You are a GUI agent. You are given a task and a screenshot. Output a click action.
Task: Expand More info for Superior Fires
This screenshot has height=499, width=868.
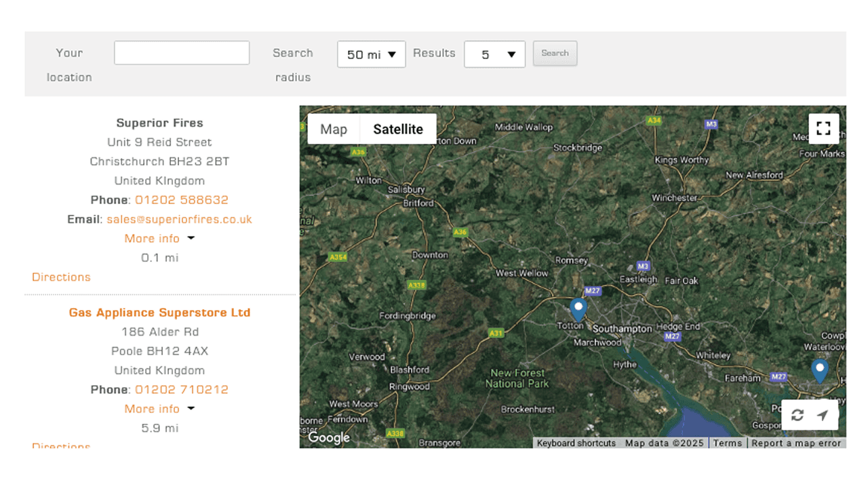coord(159,239)
